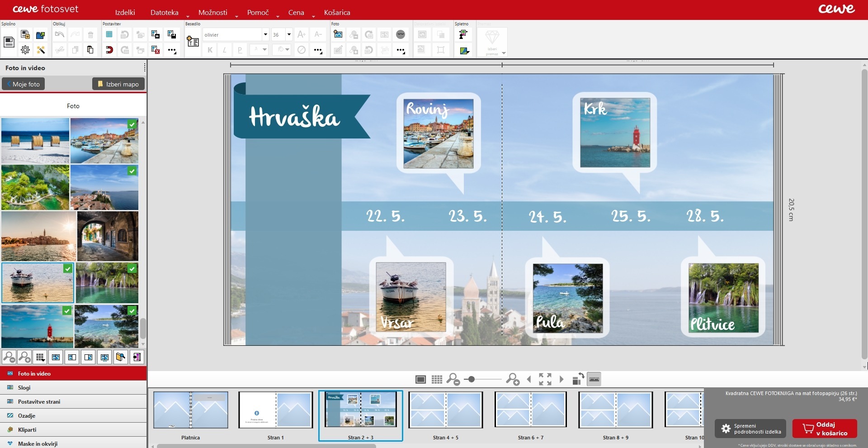This screenshot has width=868, height=448.
Task: Toggle the checkmark on the waterfall thumbnail
Action: [132, 269]
